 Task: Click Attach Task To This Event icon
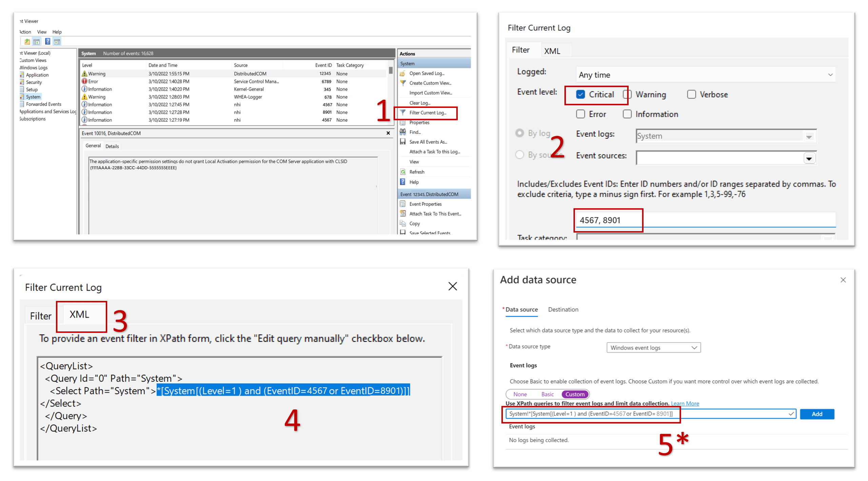pyautogui.click(x=403, y=213)
